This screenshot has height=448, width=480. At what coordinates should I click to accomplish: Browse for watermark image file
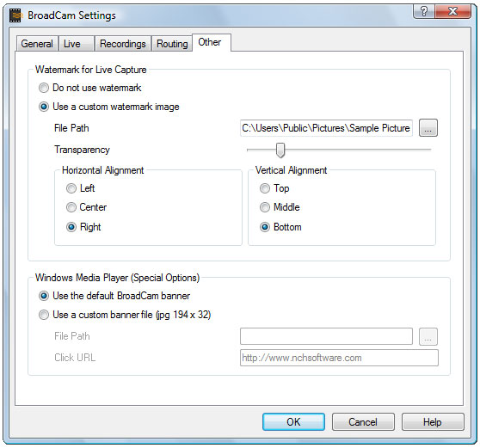click(428, 128)
